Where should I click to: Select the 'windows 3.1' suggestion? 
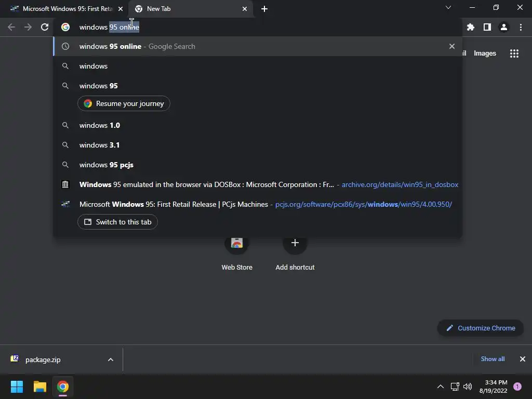pyautogui.click(x=258, y=145)
